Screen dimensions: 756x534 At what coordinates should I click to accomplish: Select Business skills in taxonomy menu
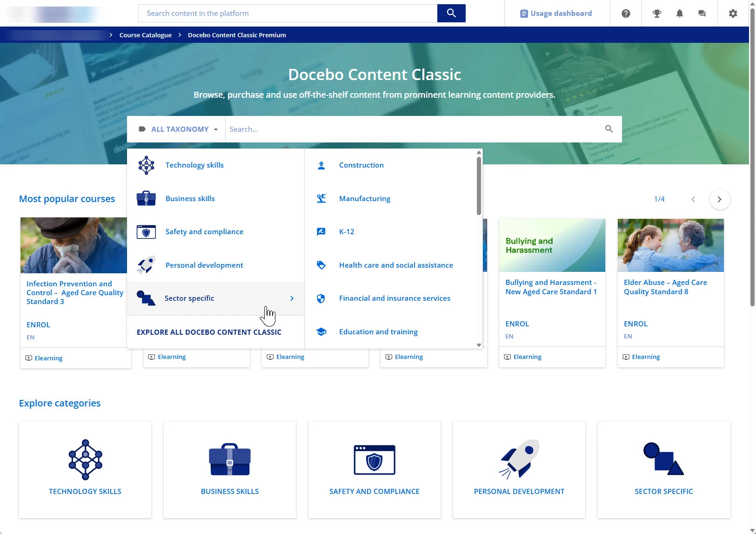(215, 198)
